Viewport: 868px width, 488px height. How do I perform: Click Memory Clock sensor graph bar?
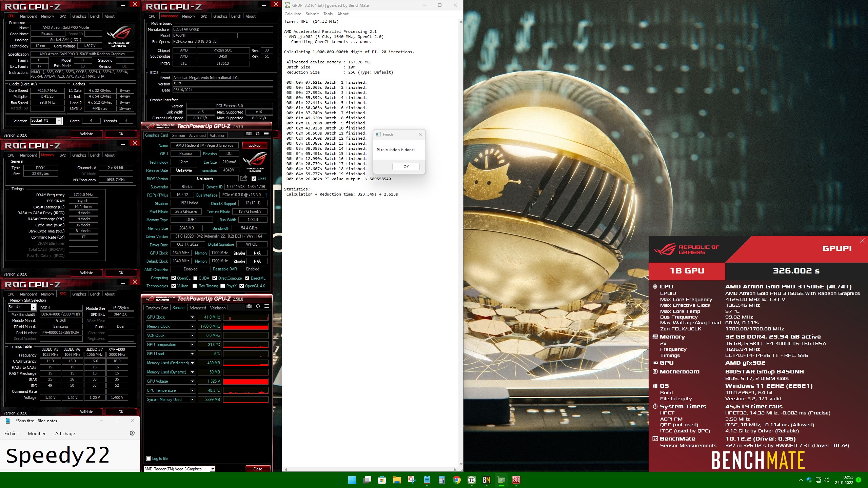click(x=246, y=326)
